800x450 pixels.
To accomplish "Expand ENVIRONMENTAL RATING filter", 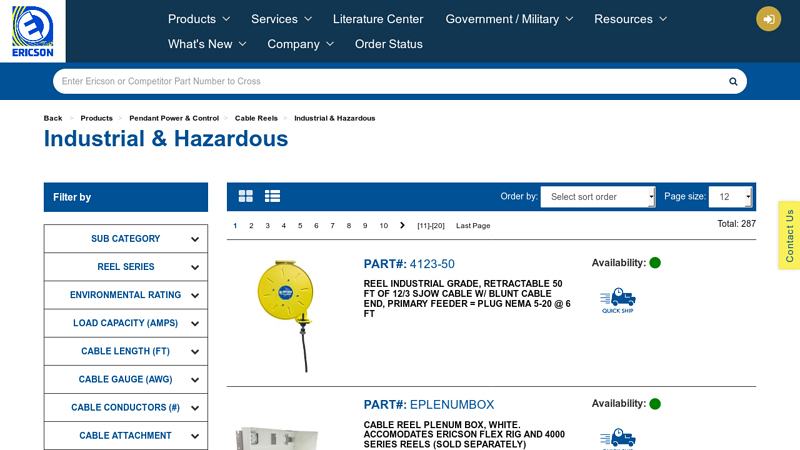I will 126,295.
